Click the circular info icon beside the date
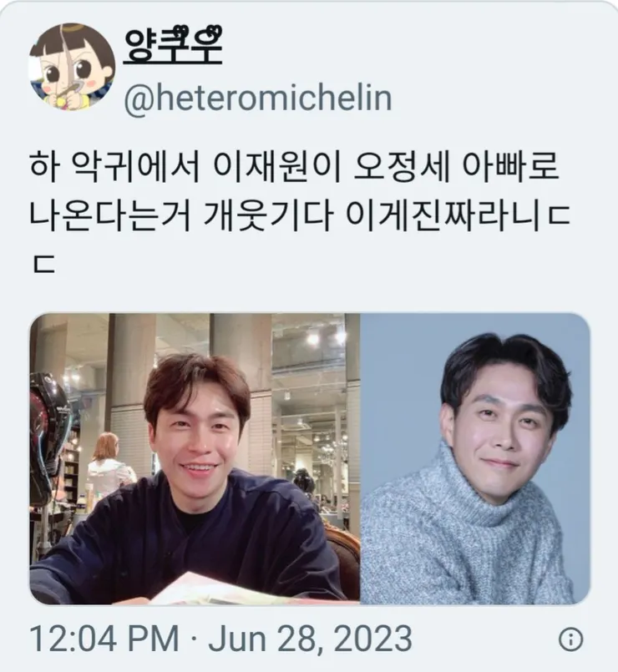Image resolution: width=618 pixels, height=672 pixels. click(571, 639)
